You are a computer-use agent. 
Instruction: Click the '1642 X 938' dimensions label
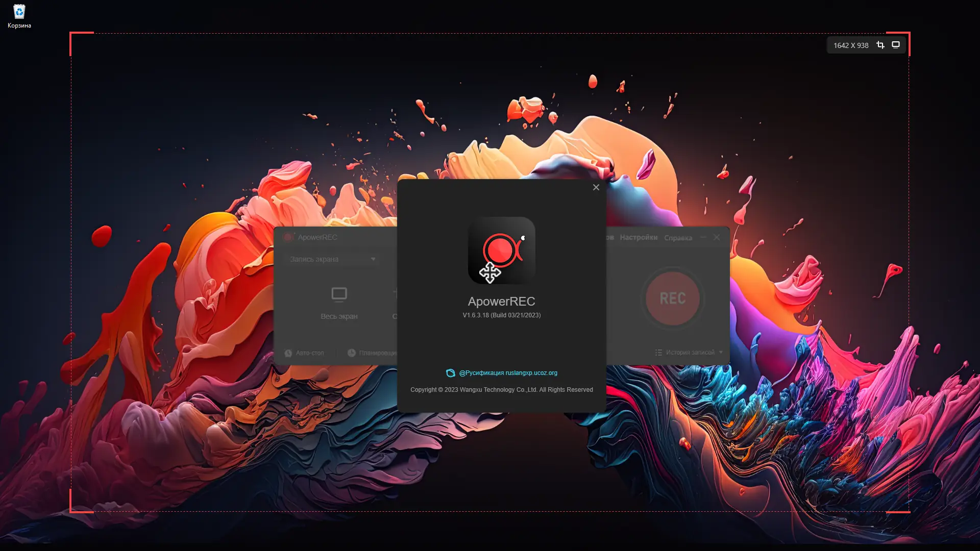(x=850, y=45)
